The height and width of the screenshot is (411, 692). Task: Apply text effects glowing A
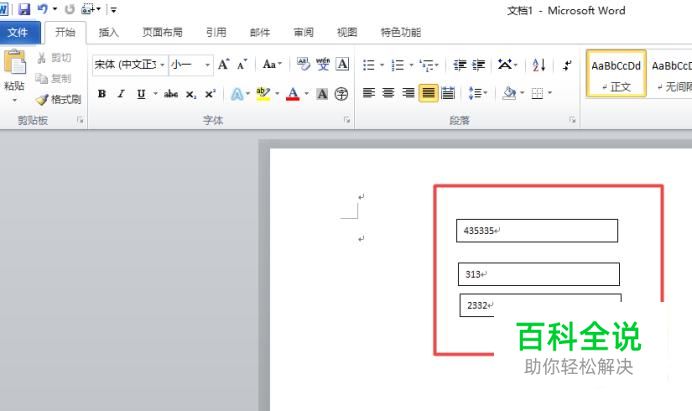(x=237, y=94)
